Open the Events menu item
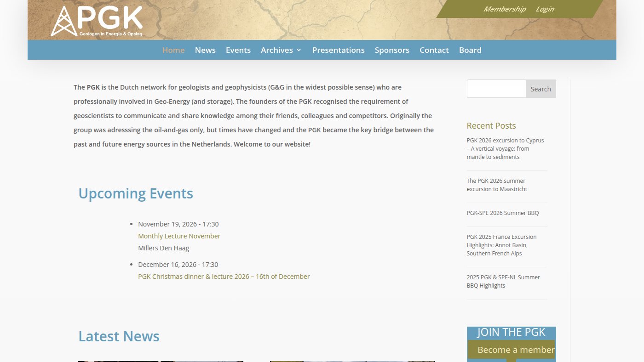The image size is (644, 362). (x=238, y=50)
